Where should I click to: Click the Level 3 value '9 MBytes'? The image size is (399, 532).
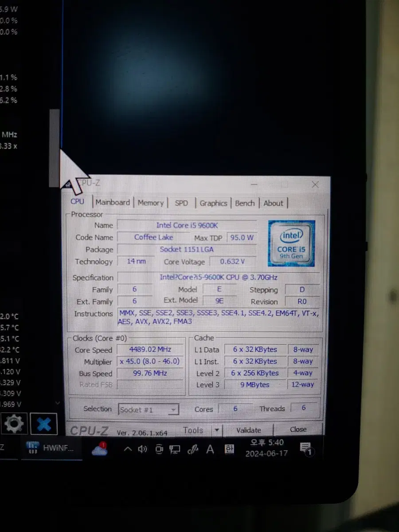click(255, 385)
